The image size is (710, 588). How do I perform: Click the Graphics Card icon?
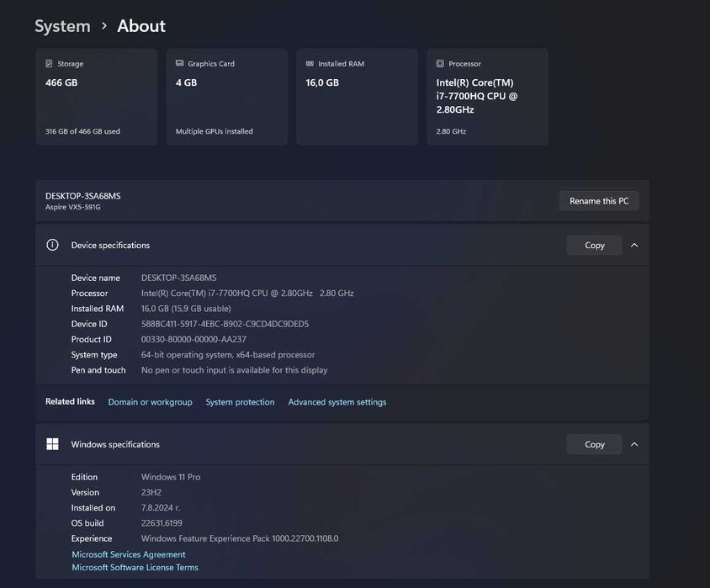180,63
